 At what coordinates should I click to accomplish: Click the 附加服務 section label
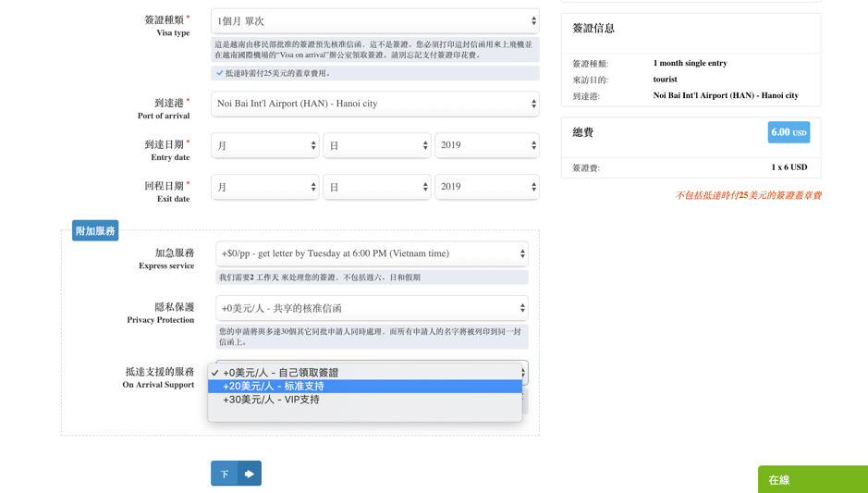(95, 230)
